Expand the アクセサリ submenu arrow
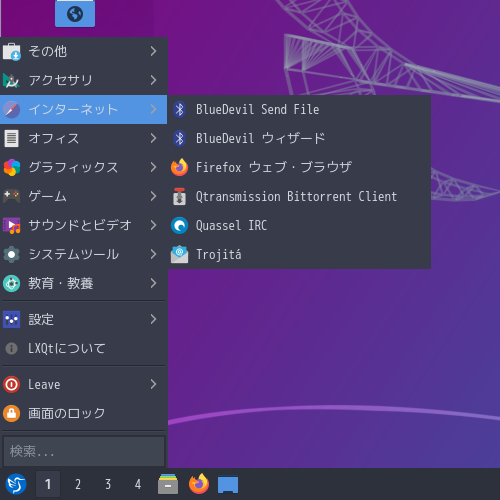The height and width of the screenshot is (500, 500). pos(153,80)
